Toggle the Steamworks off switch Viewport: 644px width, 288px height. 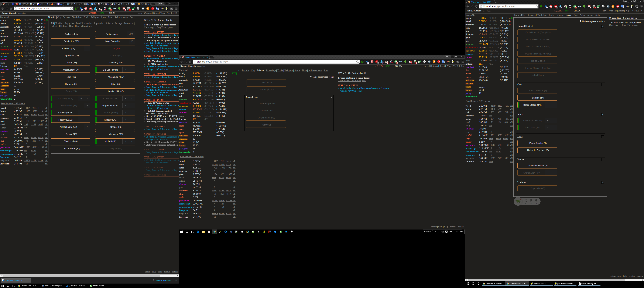point(87,106)
